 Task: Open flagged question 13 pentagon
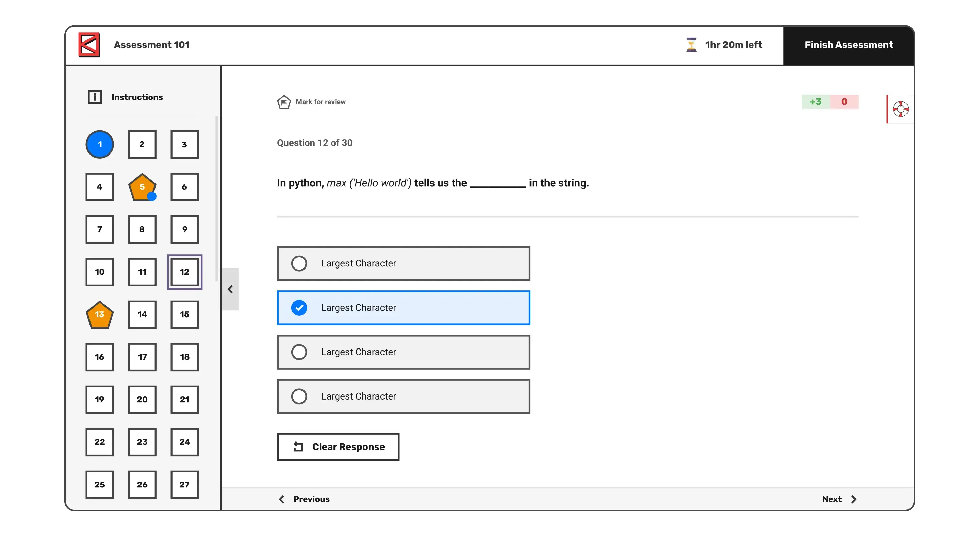(x=100, y=314)
